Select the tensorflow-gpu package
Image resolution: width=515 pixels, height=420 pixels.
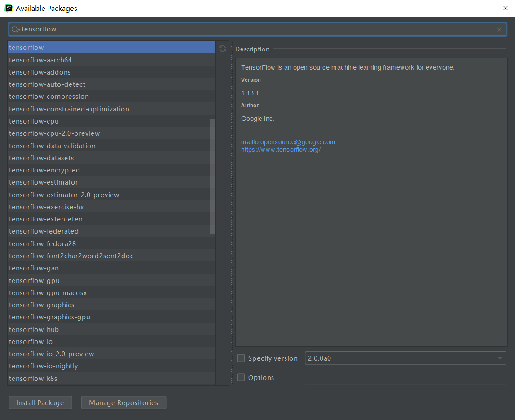[x=111, y=281]
